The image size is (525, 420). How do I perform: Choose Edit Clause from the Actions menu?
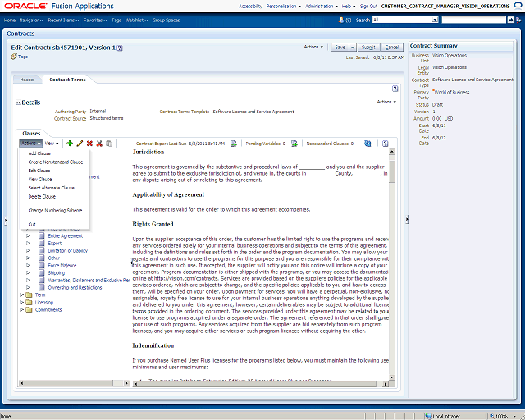click(x=39, y=171)
